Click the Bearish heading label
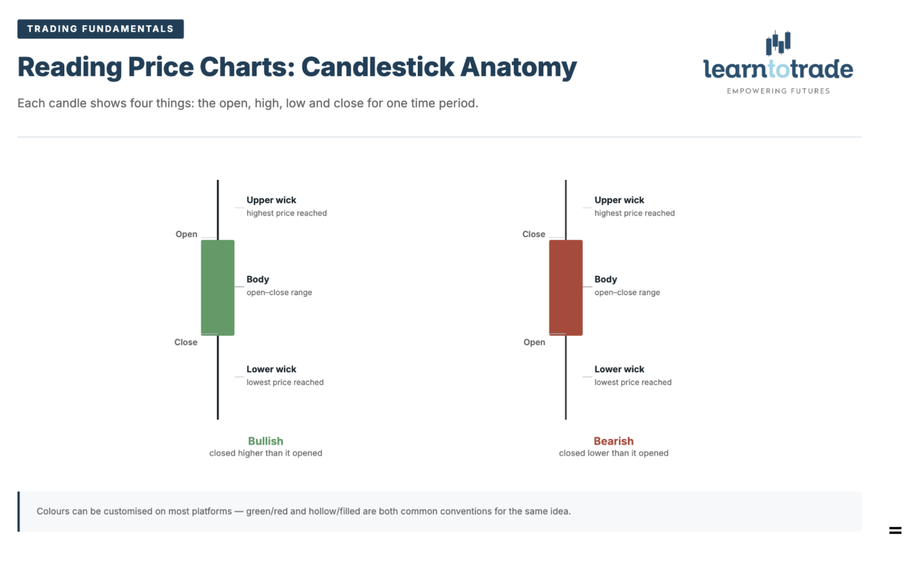 614,441
